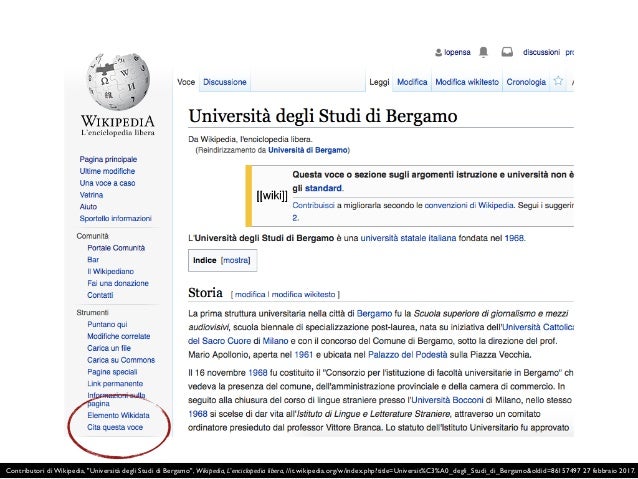Open the università statale italiana link
638x479 pixels.
(408, 238)
